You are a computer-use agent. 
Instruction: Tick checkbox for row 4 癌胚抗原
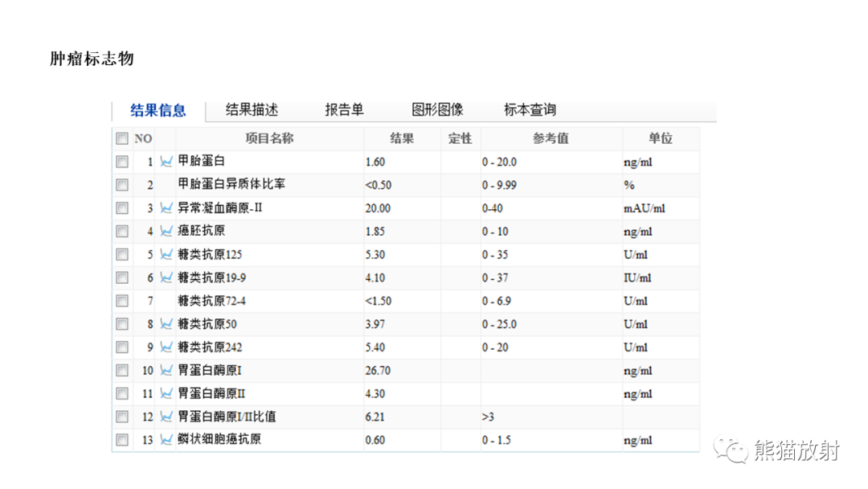point(122,232)
